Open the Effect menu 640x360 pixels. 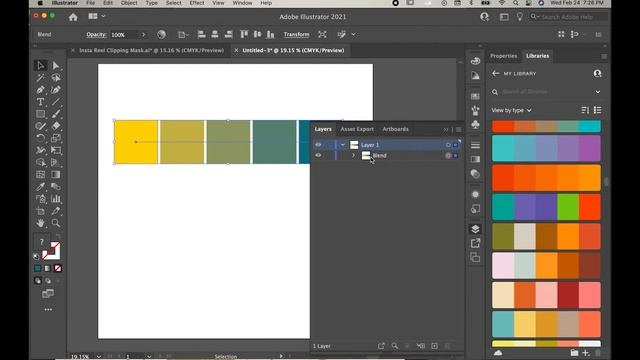[x=197, y=3]
